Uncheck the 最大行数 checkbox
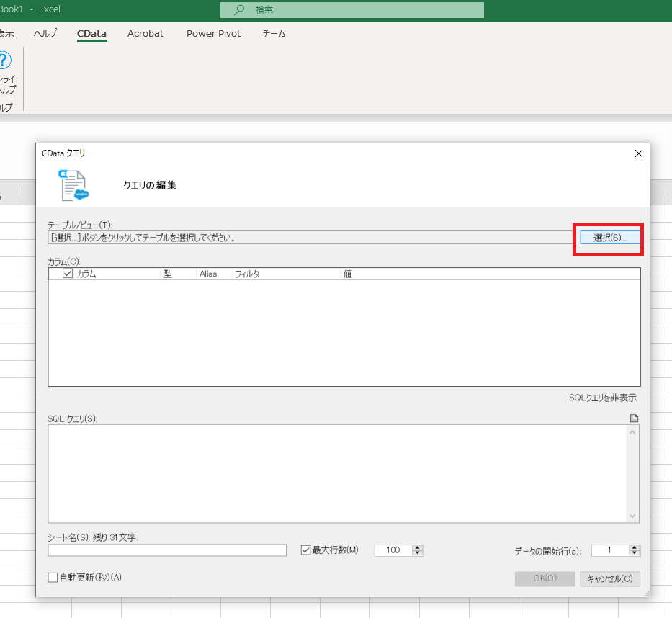The image size is (672, 618). 305,550
